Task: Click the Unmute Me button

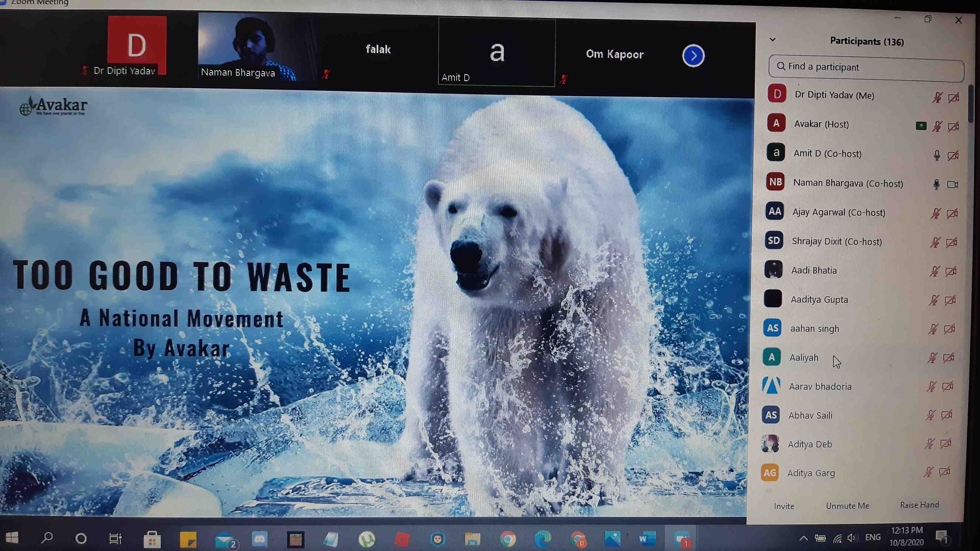Action: click(847, 506)
